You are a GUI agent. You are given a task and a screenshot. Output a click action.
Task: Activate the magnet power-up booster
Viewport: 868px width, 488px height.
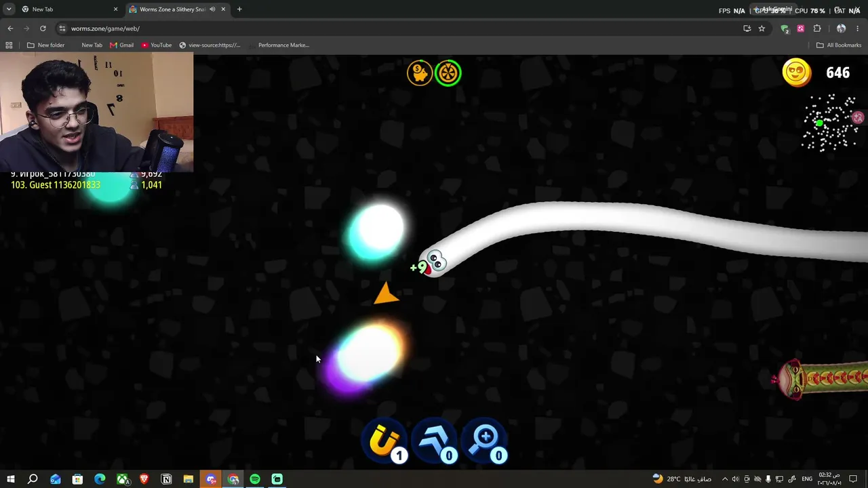click(386, 442)
